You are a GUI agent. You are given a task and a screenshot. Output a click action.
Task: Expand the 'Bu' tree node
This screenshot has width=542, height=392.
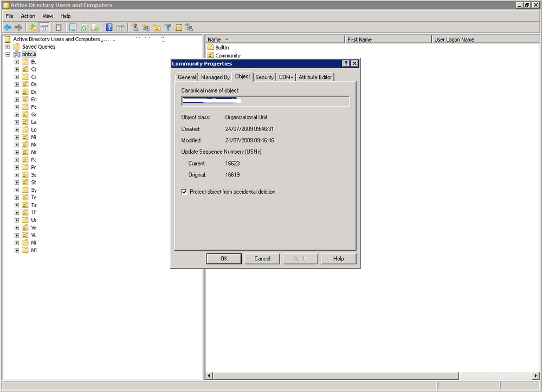(x=17, y=62)
